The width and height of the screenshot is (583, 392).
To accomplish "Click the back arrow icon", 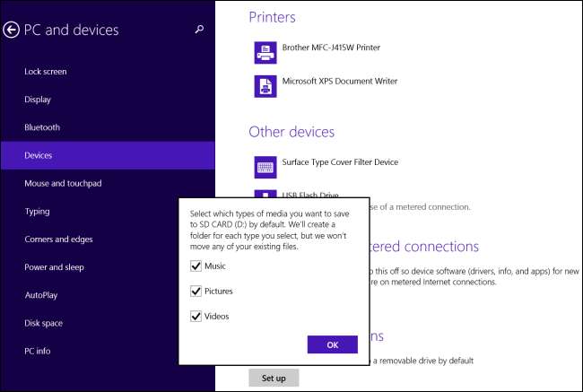I will 12,30.
